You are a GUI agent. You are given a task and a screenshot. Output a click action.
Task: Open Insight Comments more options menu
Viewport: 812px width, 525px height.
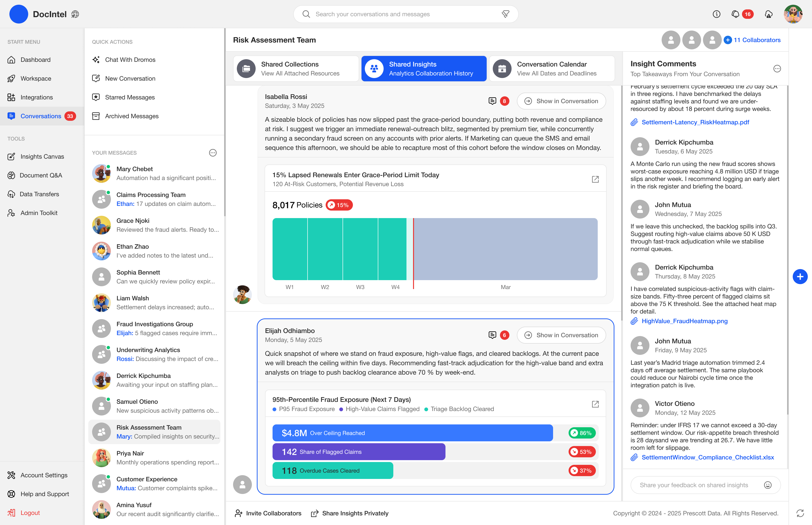coord(777,69)
